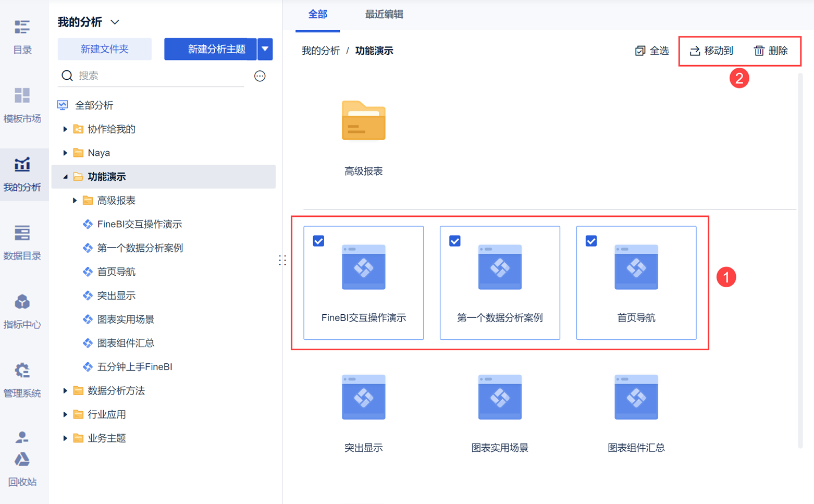Click the 删除 trash icon
This screenshot has height=504, width=814.
(x=759, y=51)
